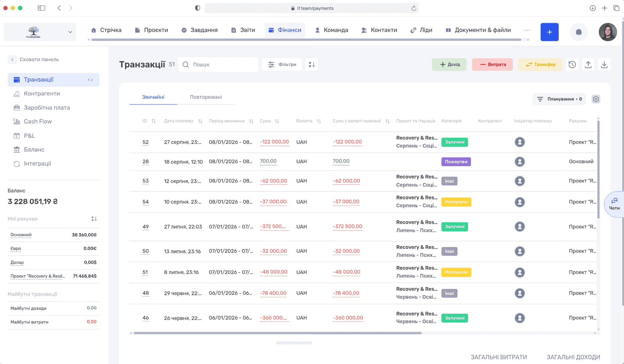Open the Чати panel
The image size is (624, 364).
615,204
